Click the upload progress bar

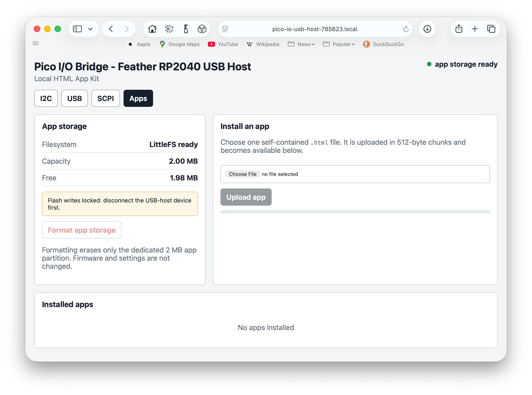pyautogui.click(x=355, y=212)
